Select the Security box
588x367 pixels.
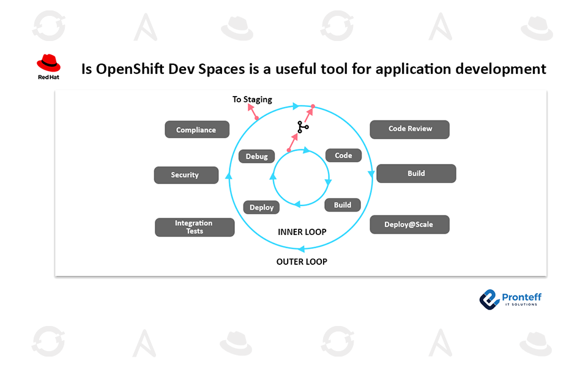pos(185,175)
